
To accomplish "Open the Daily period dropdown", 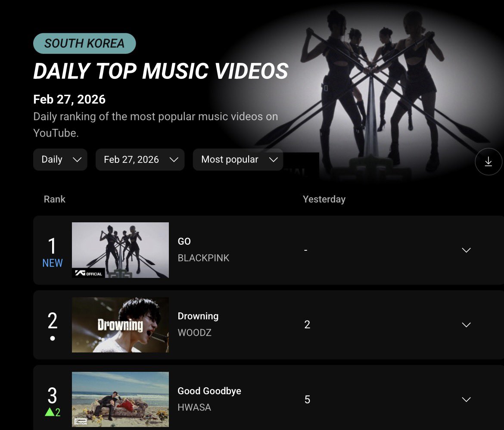I will pos(60,159).
